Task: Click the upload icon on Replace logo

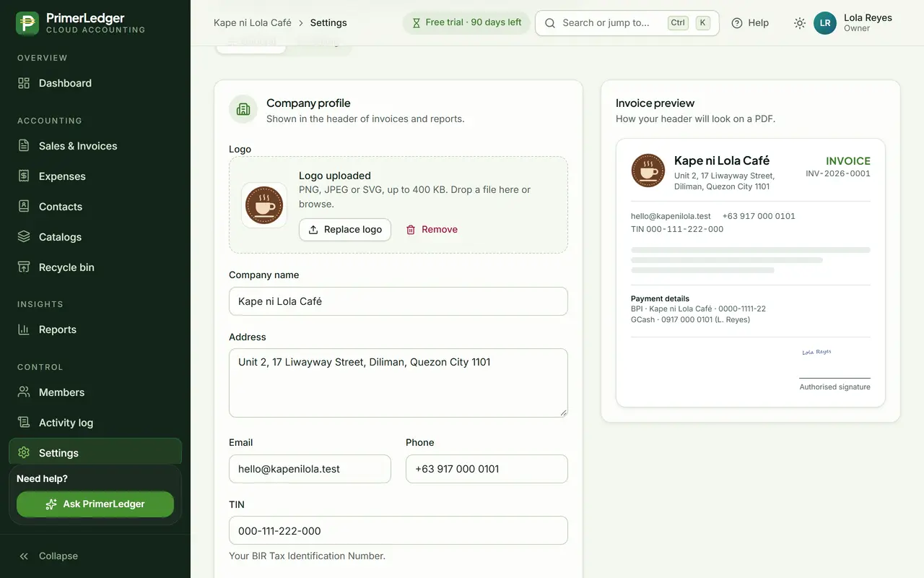Action: 313,230
